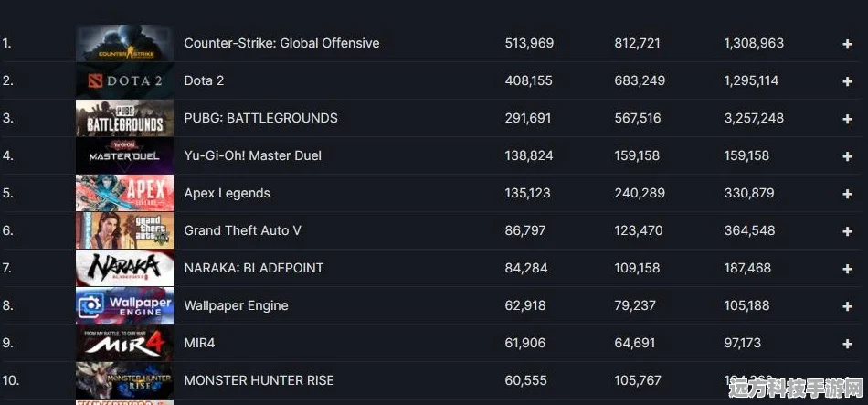The height and width of the screenshot is (405, 868).
Task: Open the Dota 2 logo thumbnail
Action: [x=124, y=80]
